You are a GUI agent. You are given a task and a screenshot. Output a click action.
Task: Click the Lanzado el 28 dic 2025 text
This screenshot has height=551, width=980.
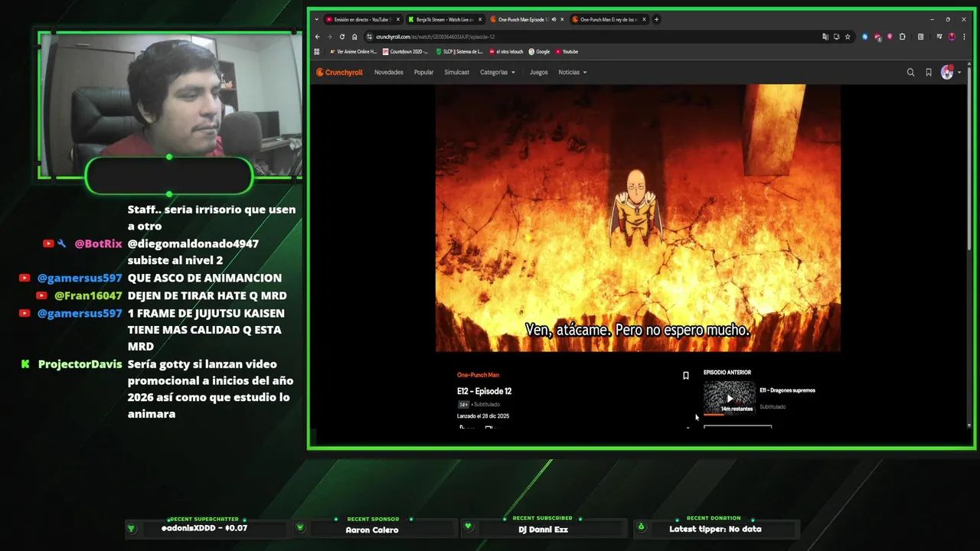point(483,416)
